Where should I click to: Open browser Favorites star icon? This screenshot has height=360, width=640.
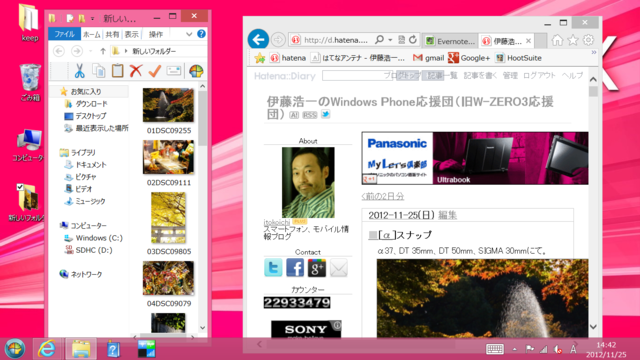pos(573,40)
